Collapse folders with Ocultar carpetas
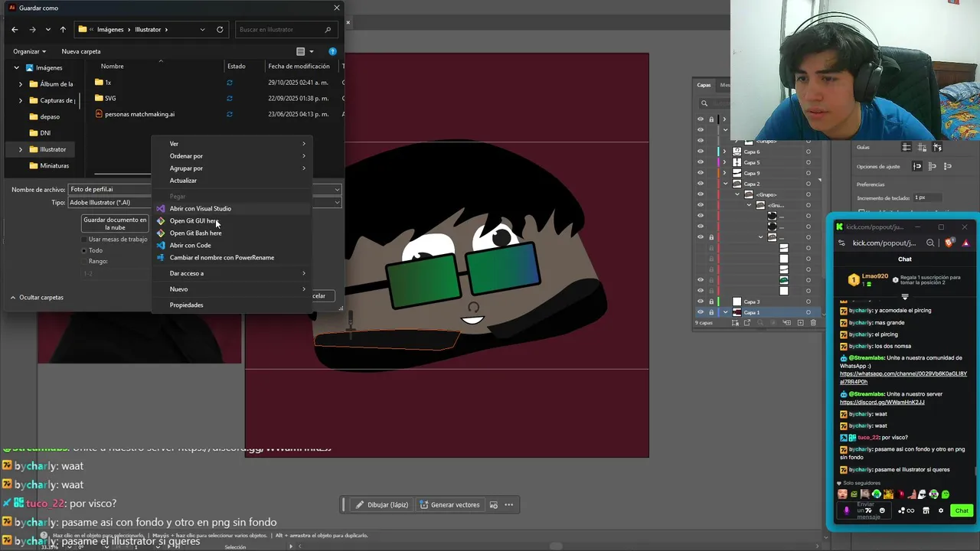The image size is (980, 551). tap(37, 297)
